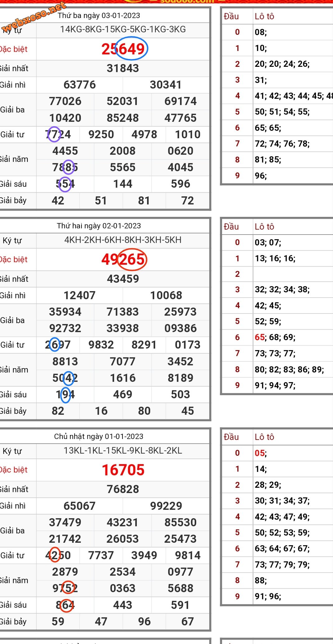Image resolution: width=333 pixels, height=644 pixels.
Task: Click the special prize number 25649
Action: (x=123, y=49)
